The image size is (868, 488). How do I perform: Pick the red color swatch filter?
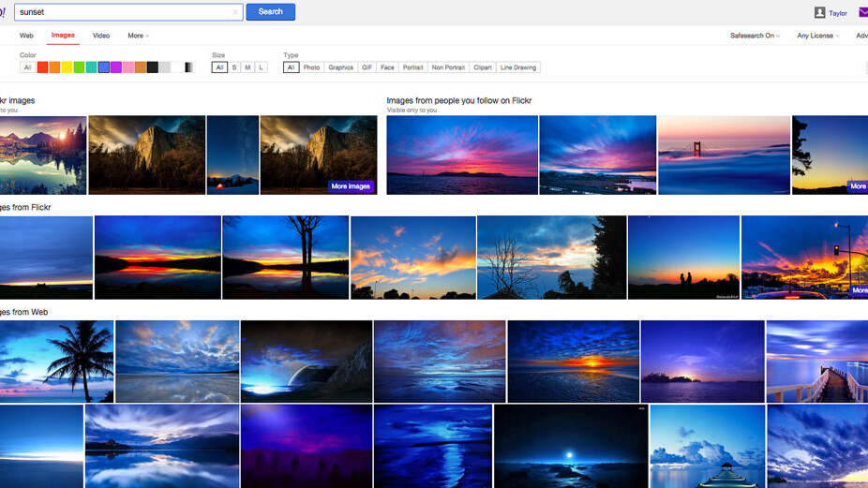pyautogui.click(x=42, y=67)
